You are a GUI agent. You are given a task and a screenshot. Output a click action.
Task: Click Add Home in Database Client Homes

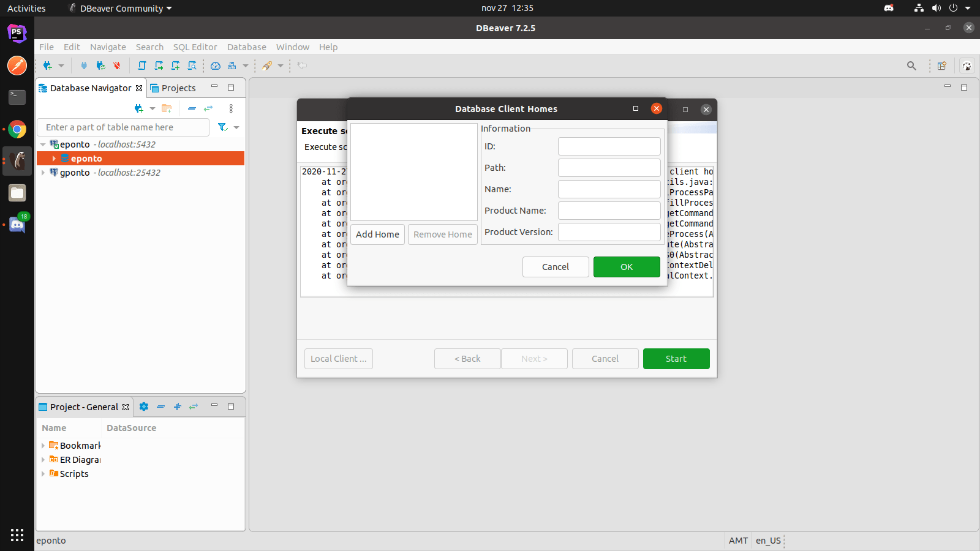point(377,234)
